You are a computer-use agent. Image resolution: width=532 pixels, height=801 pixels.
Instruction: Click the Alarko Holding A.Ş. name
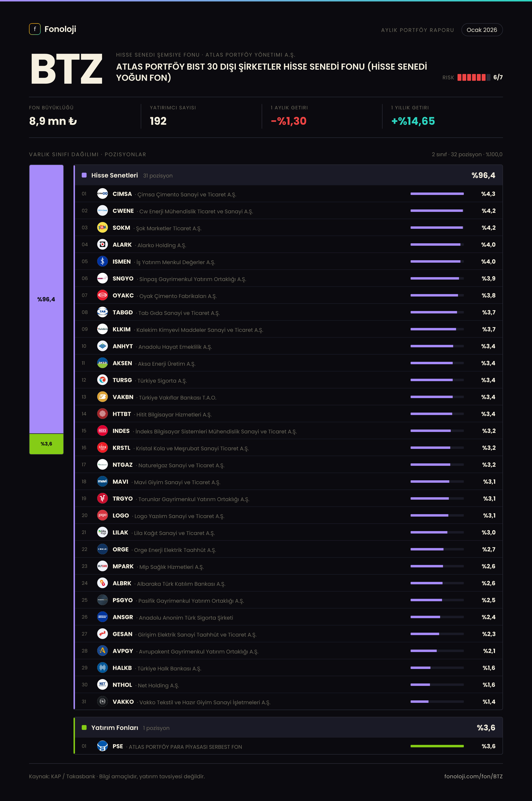pos(162,245)
